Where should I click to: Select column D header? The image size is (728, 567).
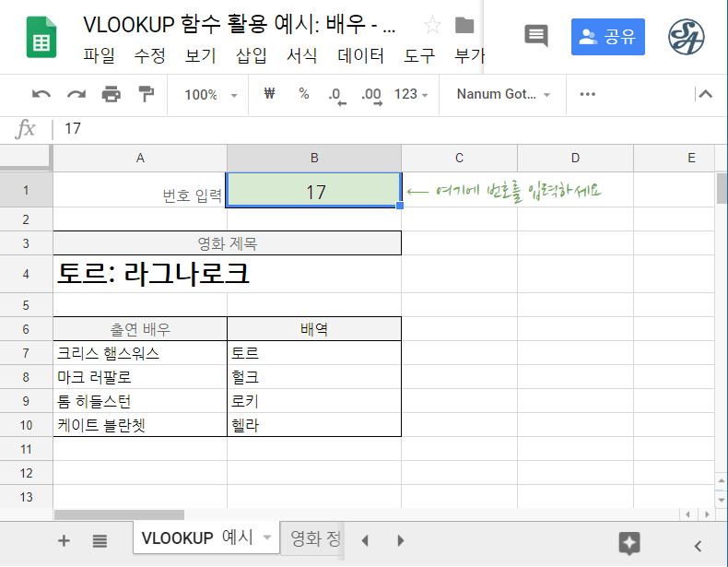pos(575,159)
